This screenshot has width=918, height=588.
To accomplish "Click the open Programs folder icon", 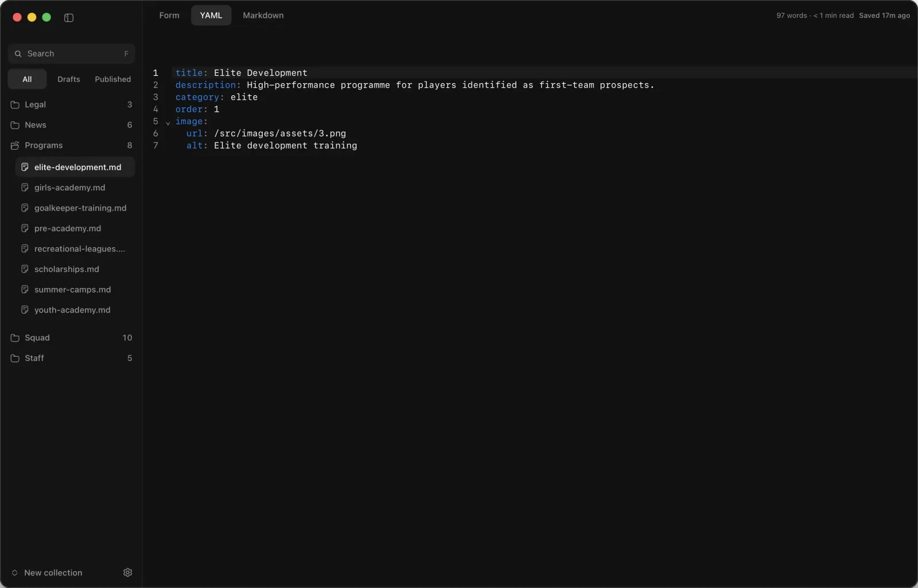I will click(x=15, y=145).
